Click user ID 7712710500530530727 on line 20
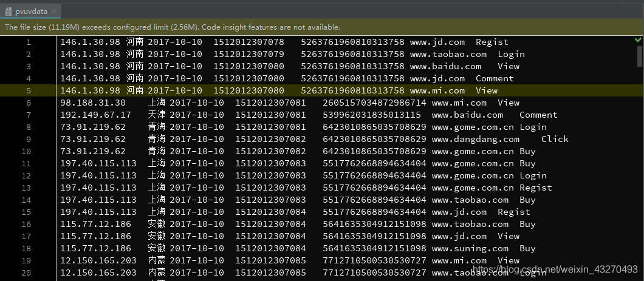The height and width of the screenshot is (281, 644). pyautogui.click(x=374, y=273)
